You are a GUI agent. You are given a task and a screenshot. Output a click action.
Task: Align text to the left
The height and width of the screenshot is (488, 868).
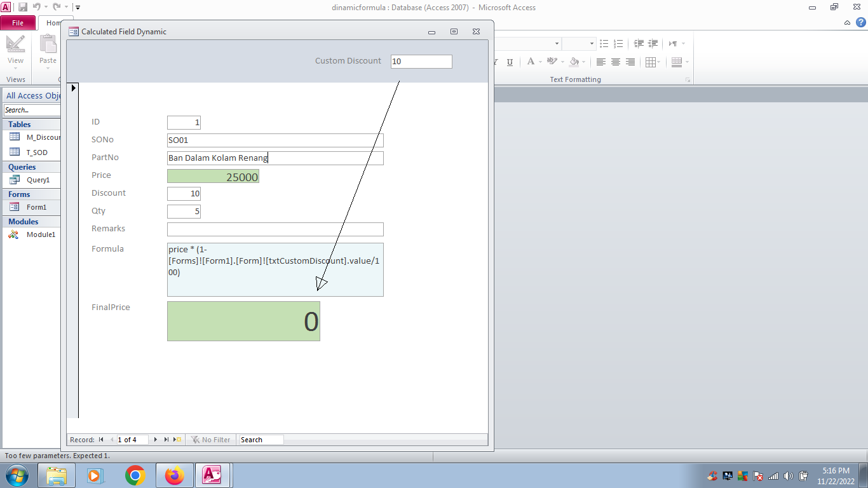pos(601,62)
